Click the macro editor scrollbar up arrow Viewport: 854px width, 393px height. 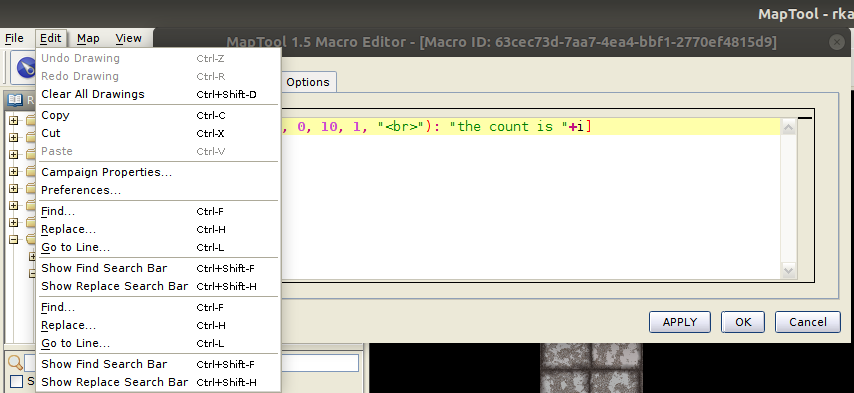(788, 127)
